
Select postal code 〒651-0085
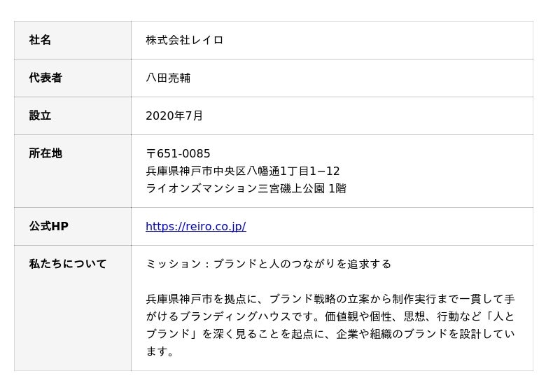pyautogui.click(x=178, y=153)
